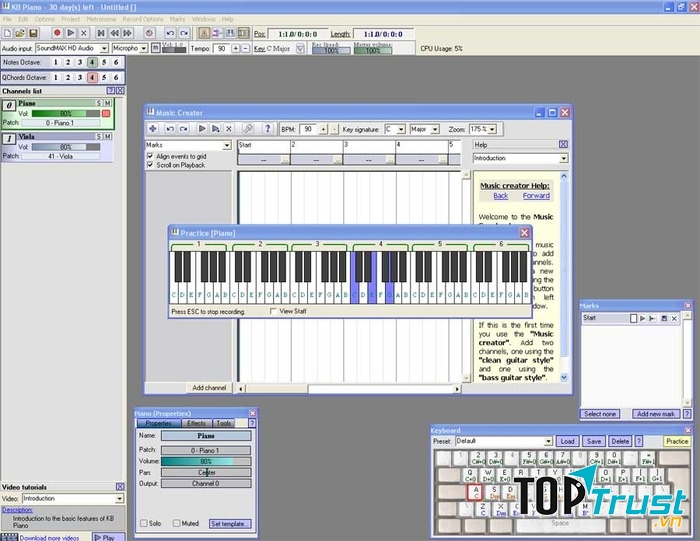The width and height of the screenshot is (700, 541).
Task: Click the Undo arrow in Music Creator toolbar
Action: coord(170,129)
